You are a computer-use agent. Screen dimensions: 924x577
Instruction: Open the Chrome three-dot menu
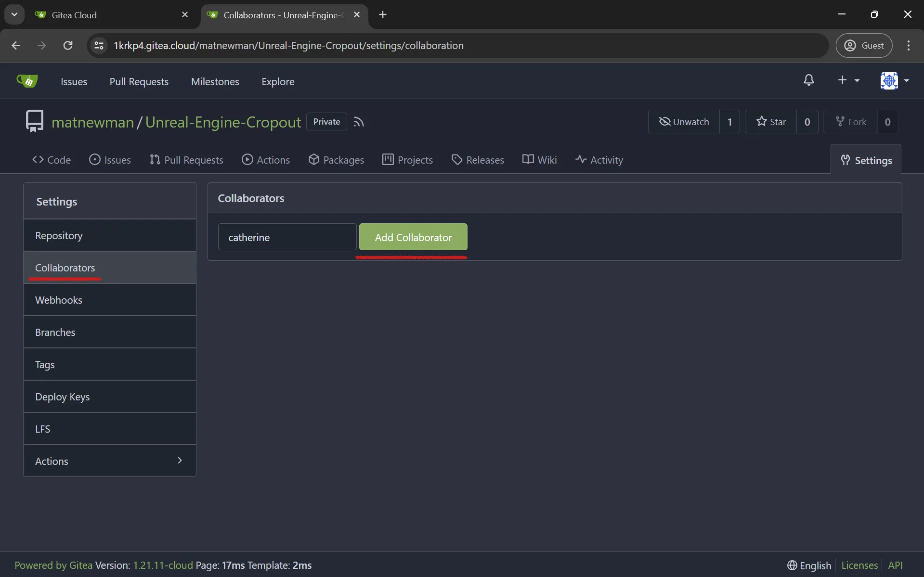(909, 45)
